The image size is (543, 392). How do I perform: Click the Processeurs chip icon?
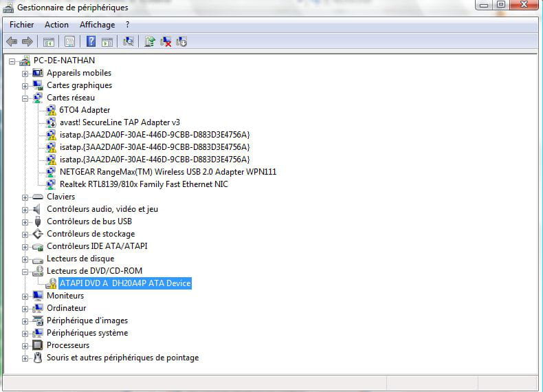pos(37,345)
